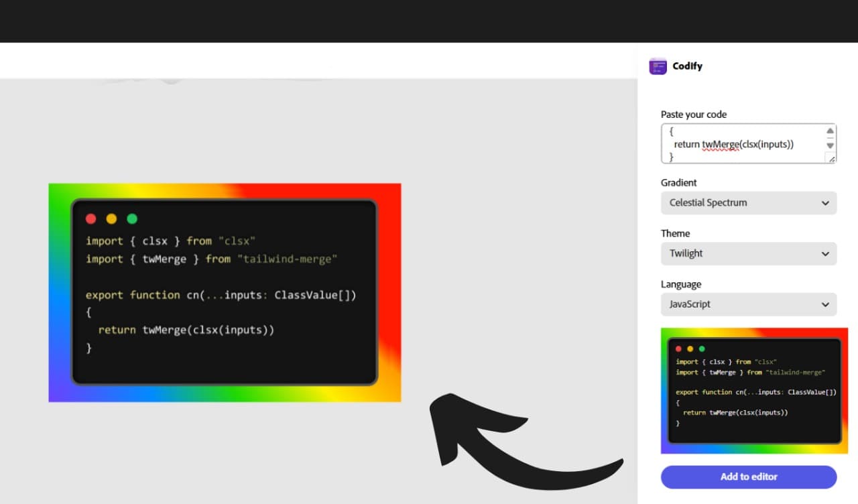This screenshot has width=858, height=504.
Task: Open the Language dropdown showing JavaScript
Action: [x=749, y=304]
